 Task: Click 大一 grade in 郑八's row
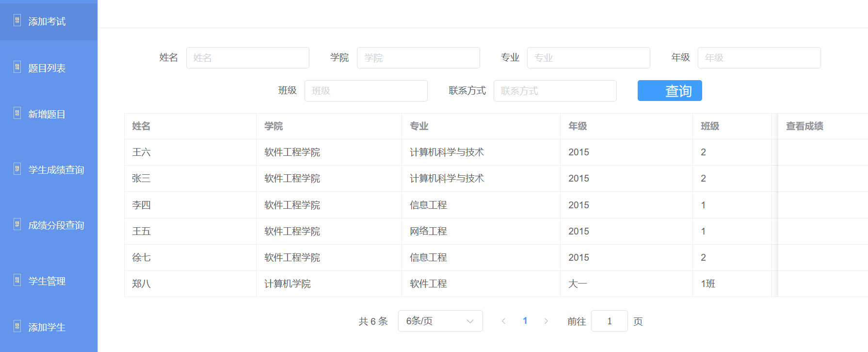[578, 284]
